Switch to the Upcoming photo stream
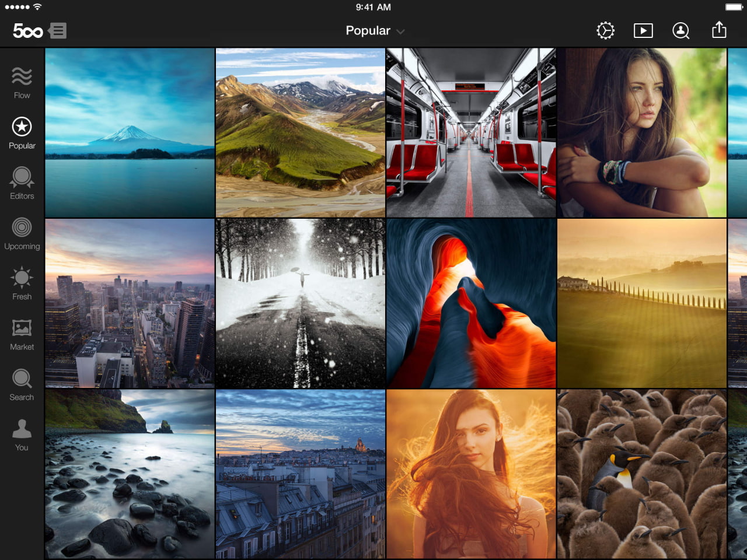Viewport: 747px width, 560px height. [x=22, y=231]
